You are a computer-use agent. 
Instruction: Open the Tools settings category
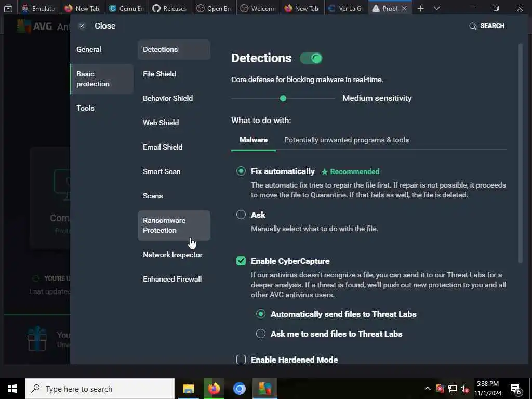click(x=102, y=108)
